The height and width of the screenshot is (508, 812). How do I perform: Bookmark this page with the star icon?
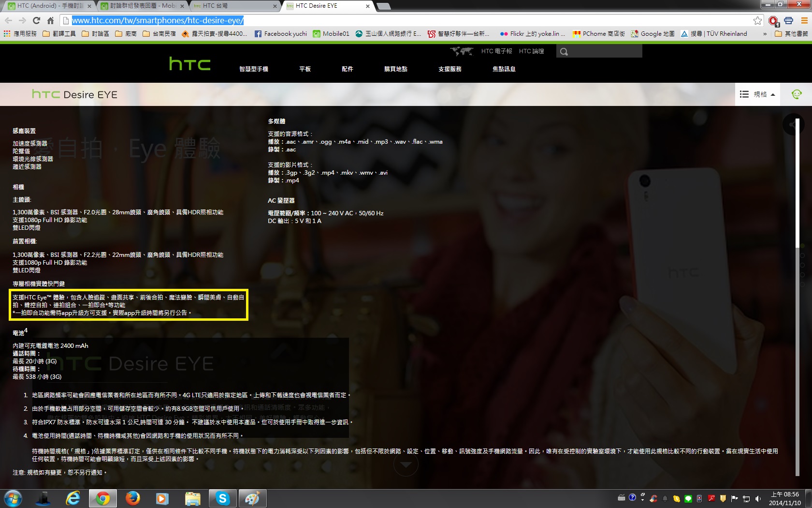[757, 20]
